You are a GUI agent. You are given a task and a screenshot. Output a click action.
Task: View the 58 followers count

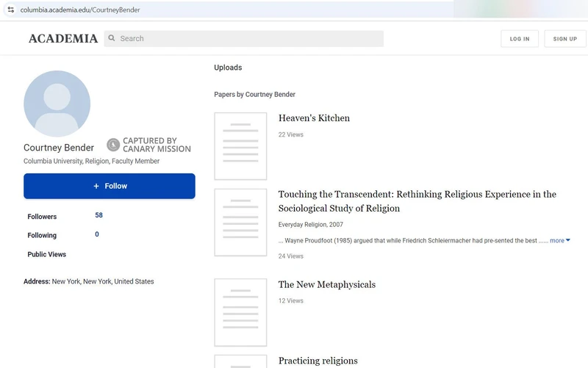[98, 215]
